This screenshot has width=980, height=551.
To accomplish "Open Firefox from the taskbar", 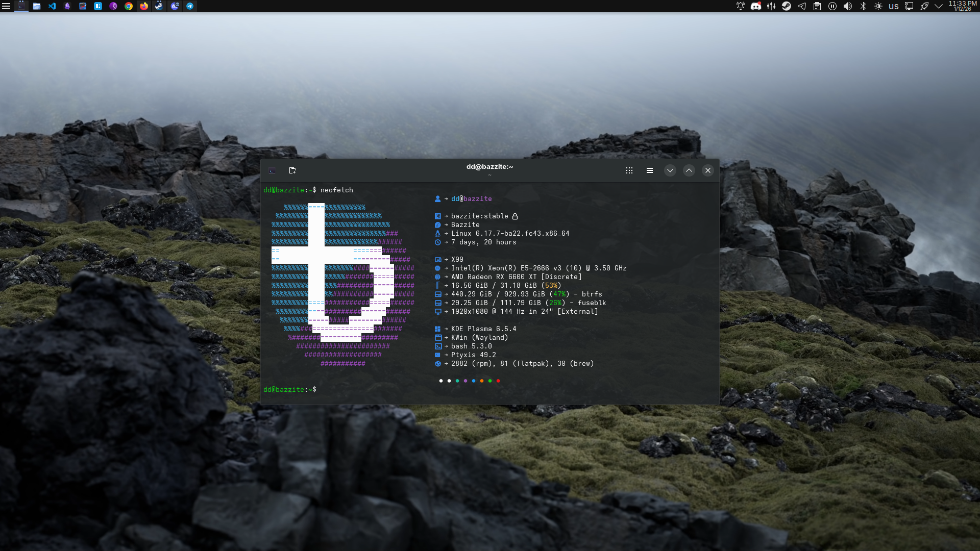I will (x=144, y=6).
